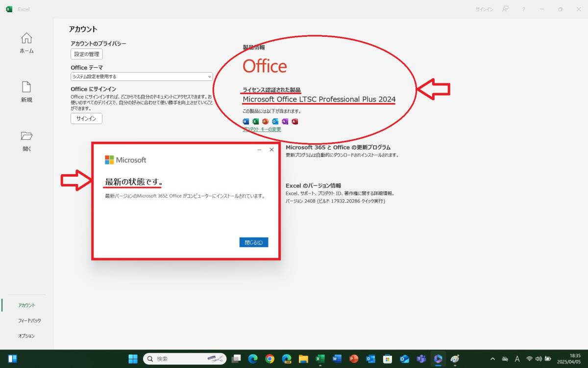
Task: Click the バージョン 2408 build text
Action: [x=335, y=201]
